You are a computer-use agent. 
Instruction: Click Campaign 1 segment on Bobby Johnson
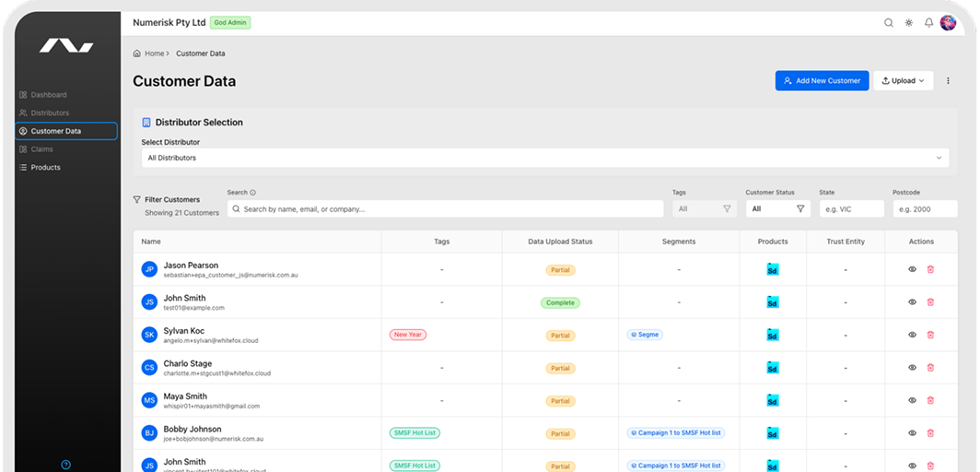coord(676,432)
